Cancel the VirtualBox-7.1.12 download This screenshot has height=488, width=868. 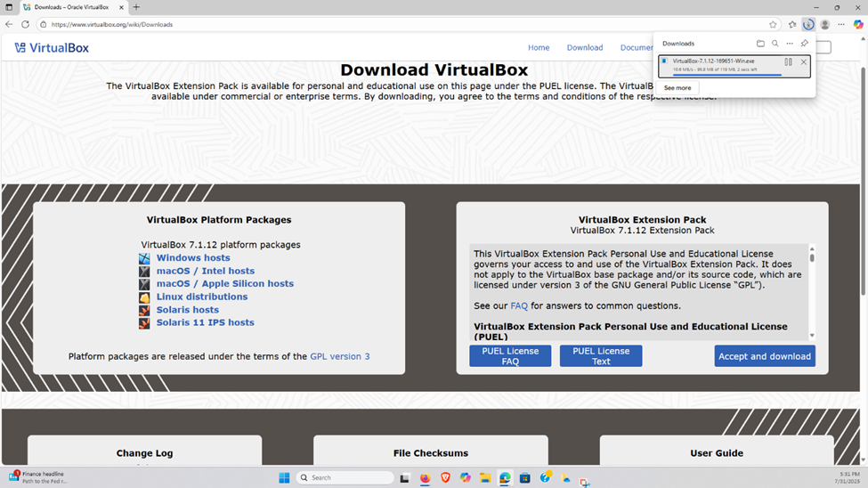[x=804, y=62]
